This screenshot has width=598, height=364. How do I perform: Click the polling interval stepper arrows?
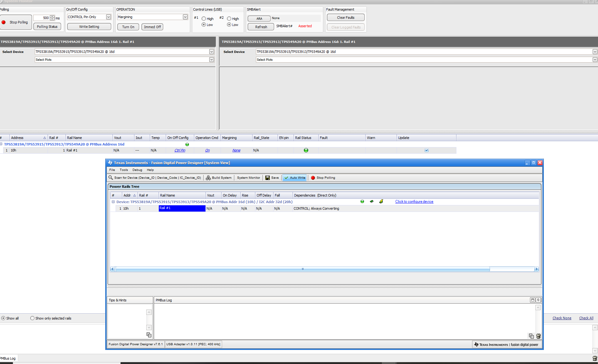tap(52, 18)
